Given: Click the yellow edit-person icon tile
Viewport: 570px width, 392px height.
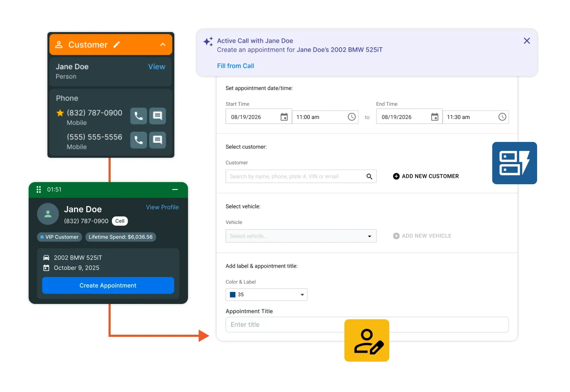Looking at the screenshot, I should [367, 340].
